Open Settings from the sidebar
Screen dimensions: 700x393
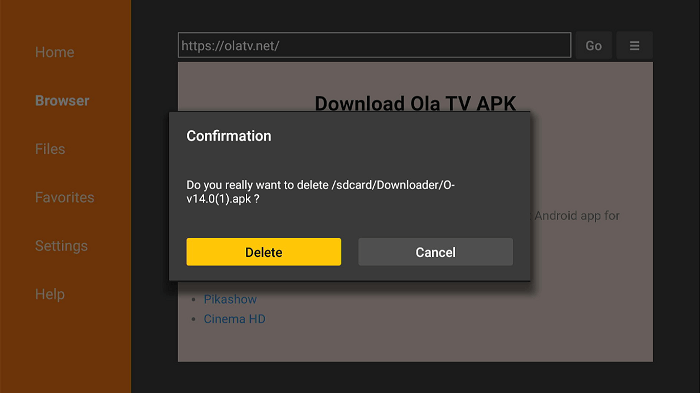61,246
